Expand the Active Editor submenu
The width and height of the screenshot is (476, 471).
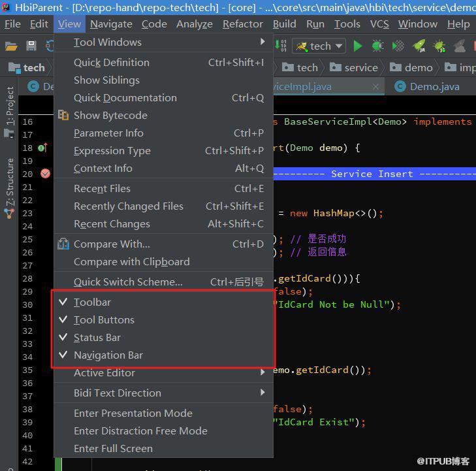(x=164, y=372)
